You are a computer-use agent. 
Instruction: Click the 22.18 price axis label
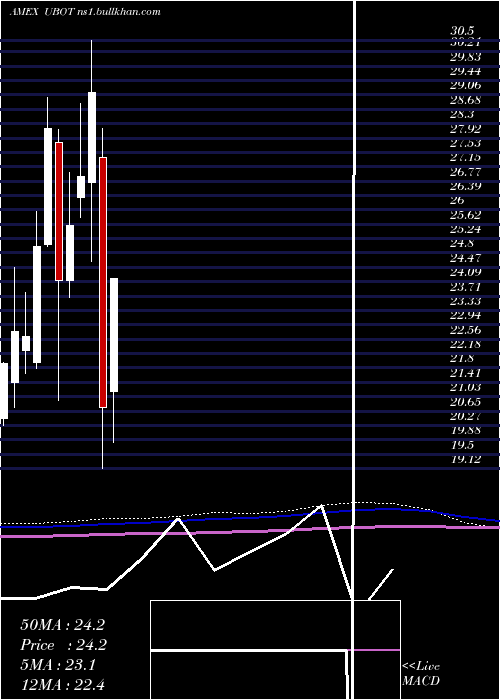(x=466, y=344)
